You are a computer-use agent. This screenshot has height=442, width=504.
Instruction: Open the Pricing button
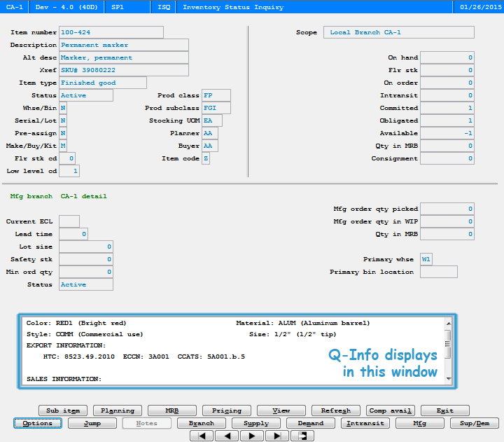click(227, 410)
